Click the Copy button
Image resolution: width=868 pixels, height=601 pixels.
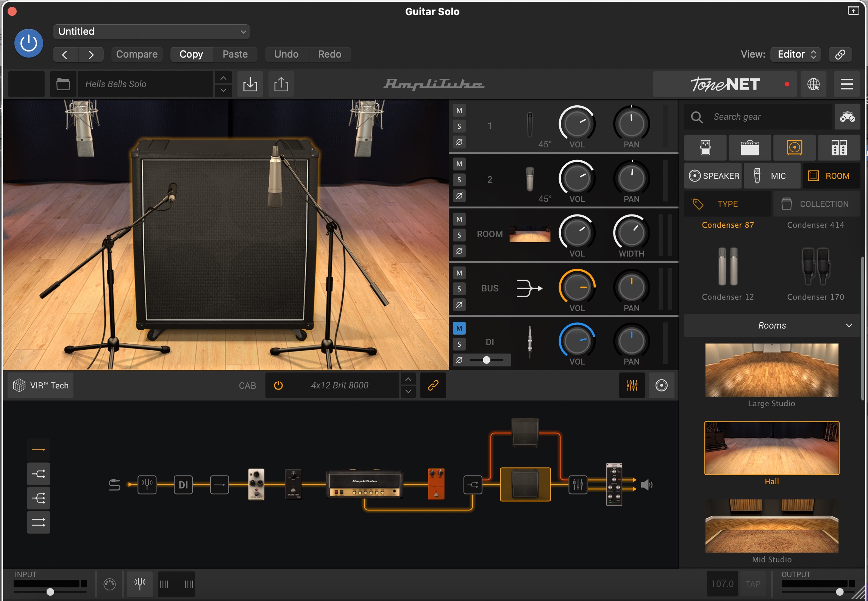pos(191,54)
